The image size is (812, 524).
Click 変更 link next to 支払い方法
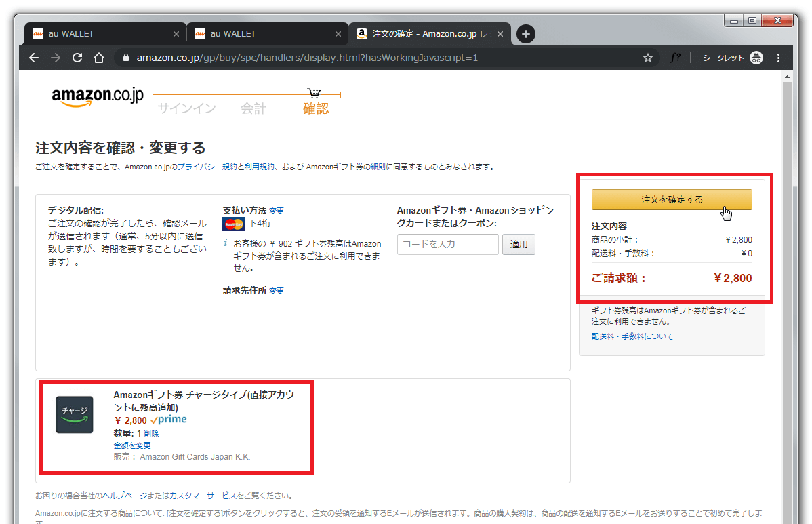[277, 211]
